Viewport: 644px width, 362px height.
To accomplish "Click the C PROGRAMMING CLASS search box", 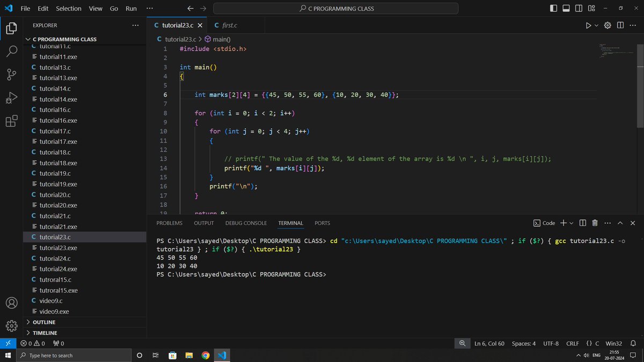I will tap(336, 9).
